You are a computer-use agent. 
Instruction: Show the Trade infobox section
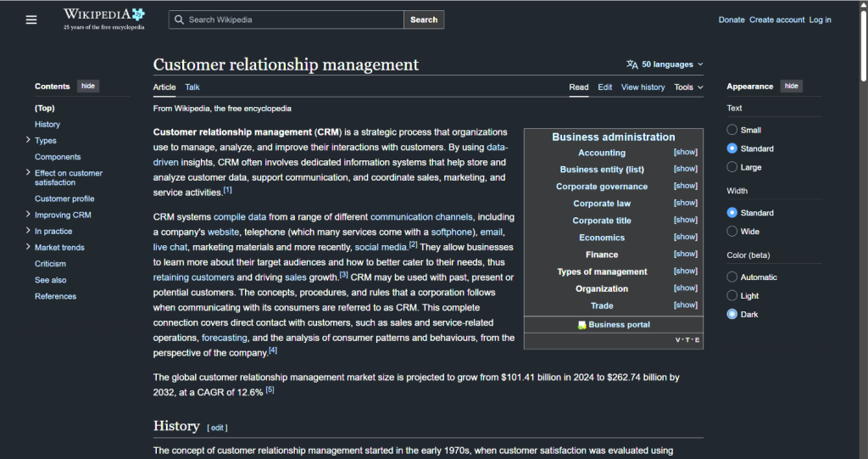(685, 305)
